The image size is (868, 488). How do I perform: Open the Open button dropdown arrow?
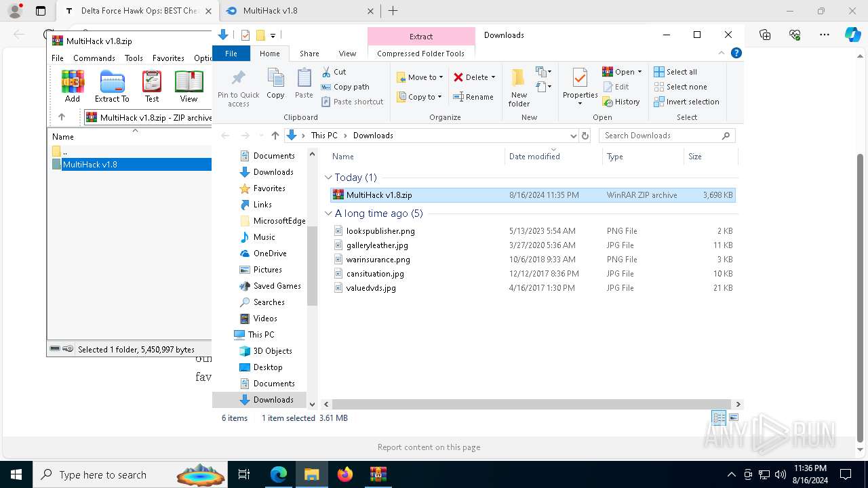639,72
